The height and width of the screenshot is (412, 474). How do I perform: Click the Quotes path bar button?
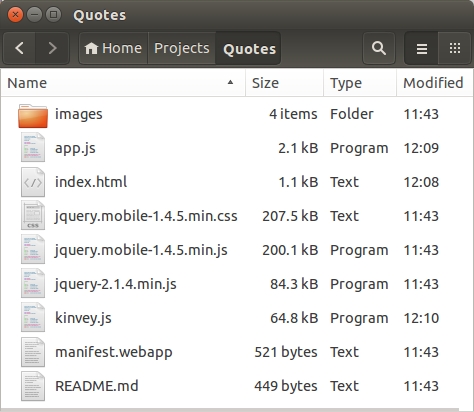point(249,48)
